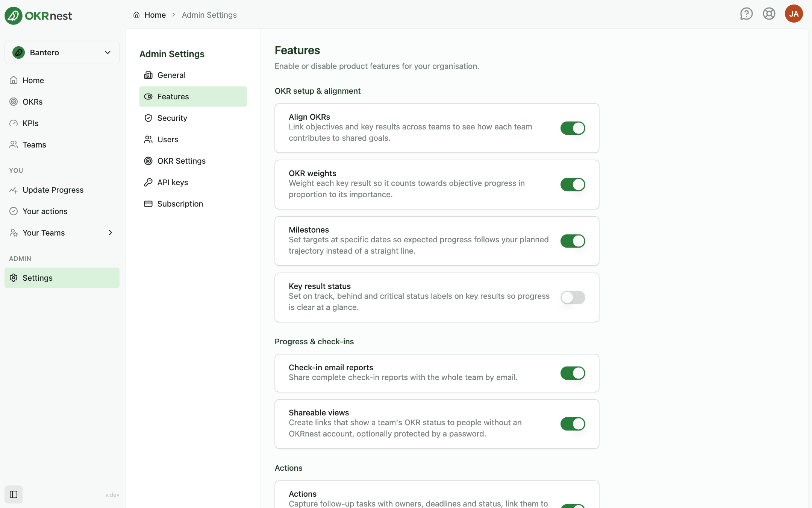Click the OKRnest leaf logo
Screen dimensions: 812x508
[x=14, y=15]
